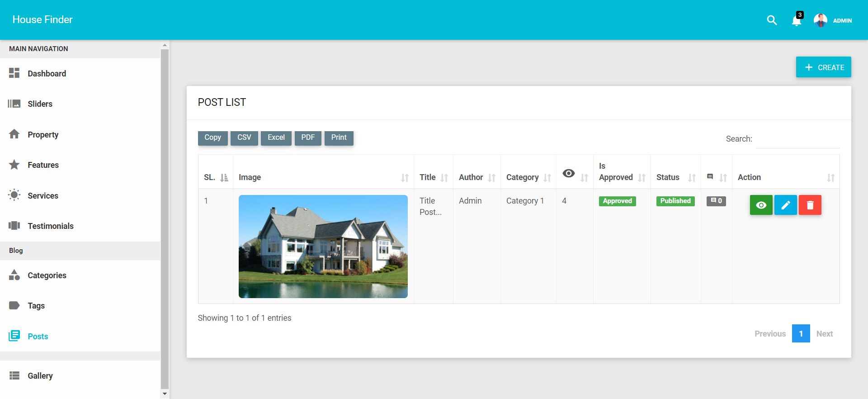
Task: Sort table by Is Approved column
Action: pyautogui.click(x=622, y=172)
